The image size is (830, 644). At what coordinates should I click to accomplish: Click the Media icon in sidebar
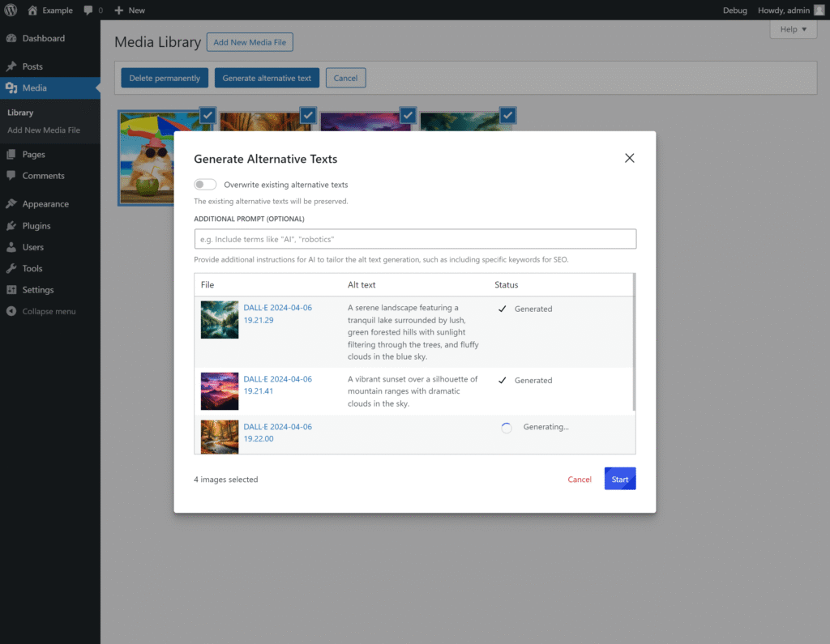(11, 87)
